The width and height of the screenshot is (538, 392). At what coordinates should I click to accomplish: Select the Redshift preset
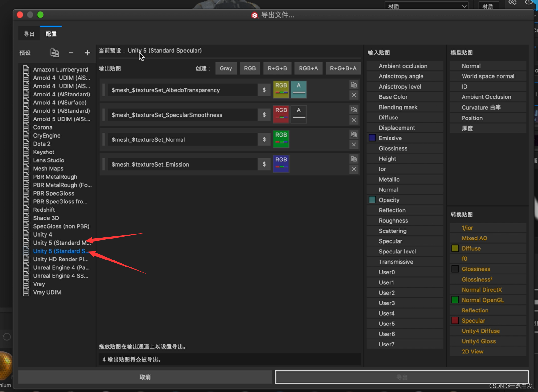(57, 210)
